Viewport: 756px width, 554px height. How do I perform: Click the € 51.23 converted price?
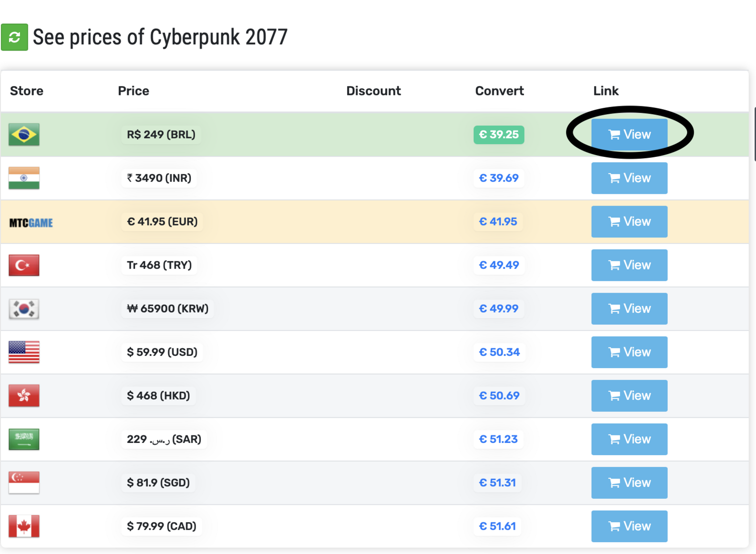498,439
